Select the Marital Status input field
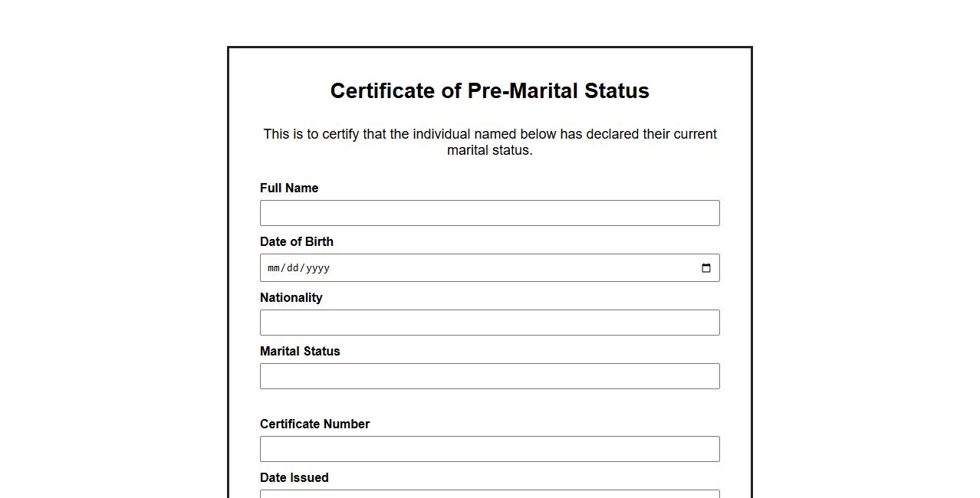 pyautogui.click(x=489, y=376)
